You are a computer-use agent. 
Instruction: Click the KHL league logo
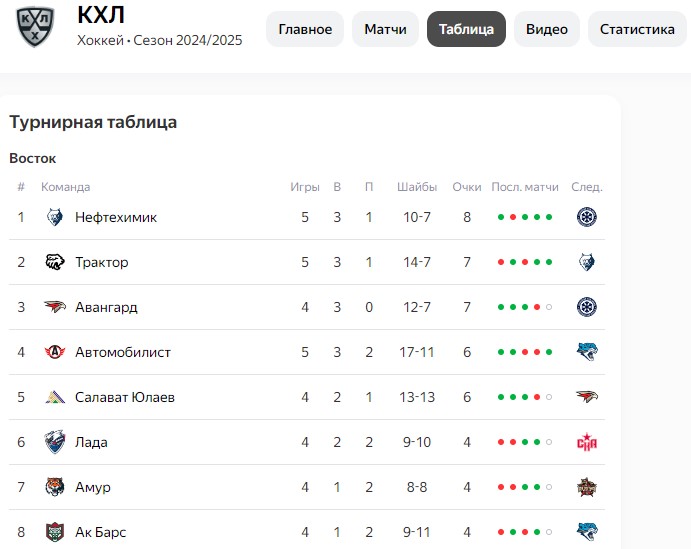click(36, 28)
